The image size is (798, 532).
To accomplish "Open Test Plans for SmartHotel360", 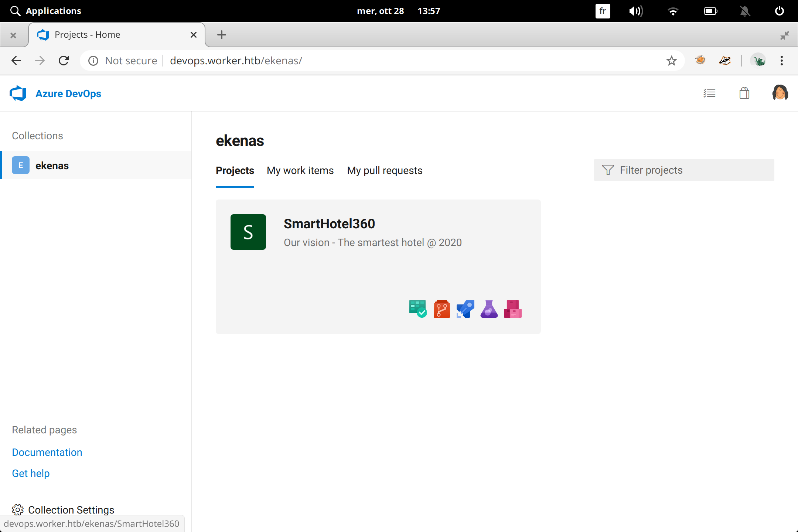I will click(489, 308).
